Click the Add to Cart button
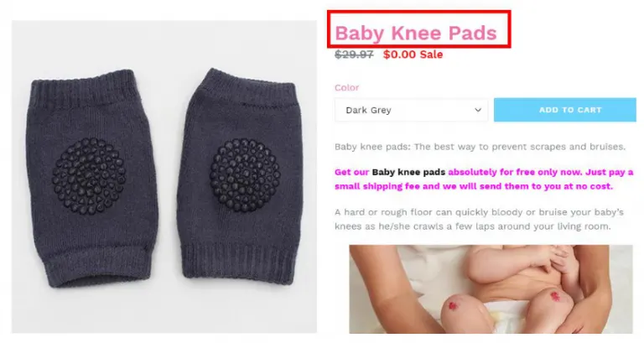The image size is (644, 343). pos(564,110)
